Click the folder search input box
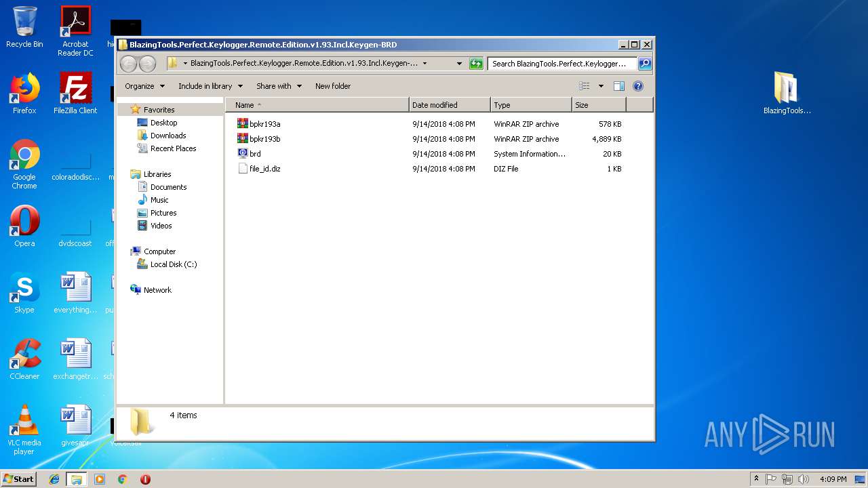The width and height of the screenshot is (868, 488). click(562, 64)
